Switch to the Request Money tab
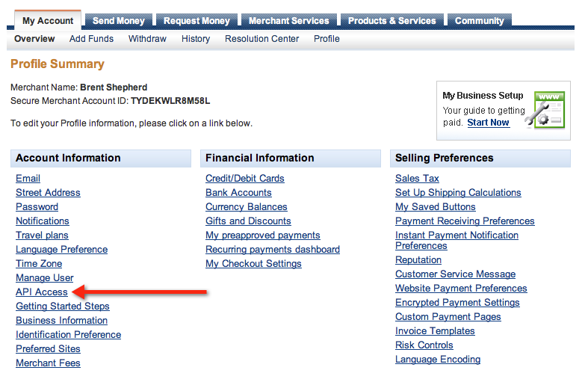Screen dimensions: 588x391 tap(196, 21)
